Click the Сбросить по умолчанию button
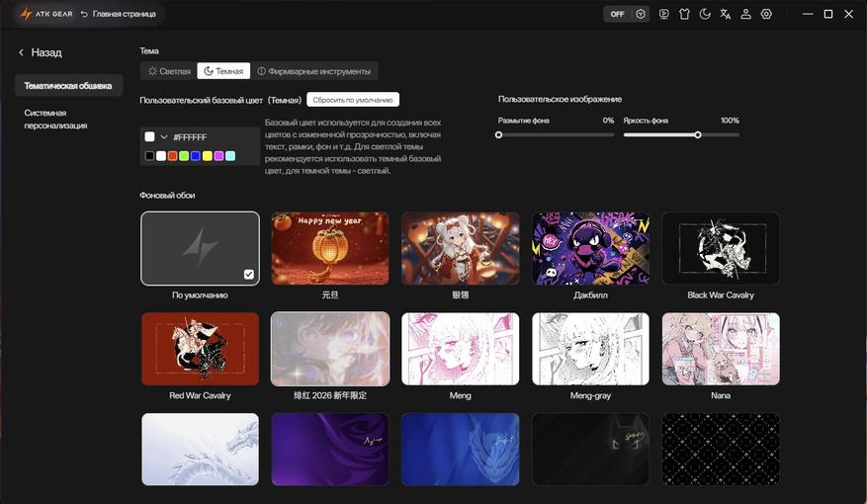This screenshot has width=867, height=504. 353,100
